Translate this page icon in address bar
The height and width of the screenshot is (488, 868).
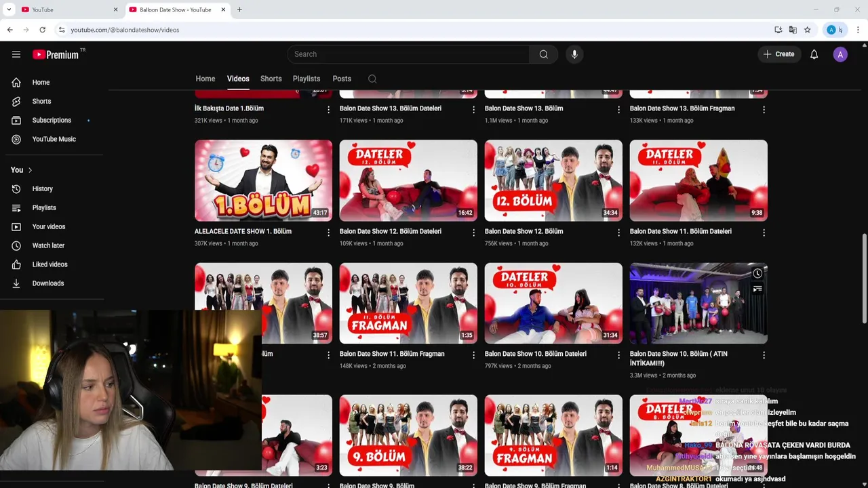[x=793, y=30]
